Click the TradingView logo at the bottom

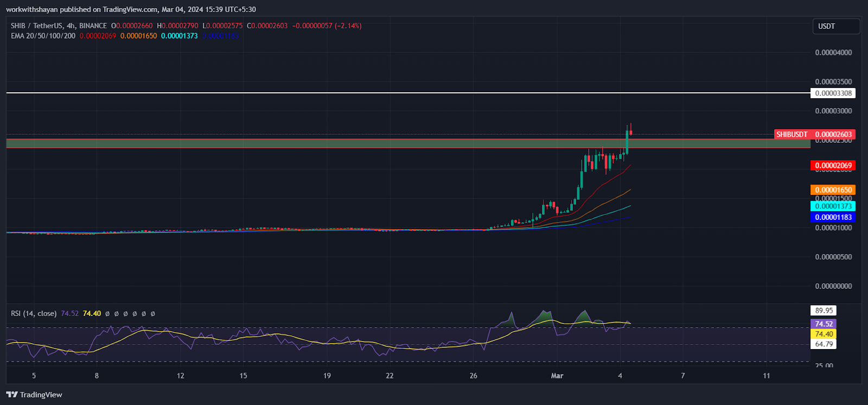tap(34, 395)
